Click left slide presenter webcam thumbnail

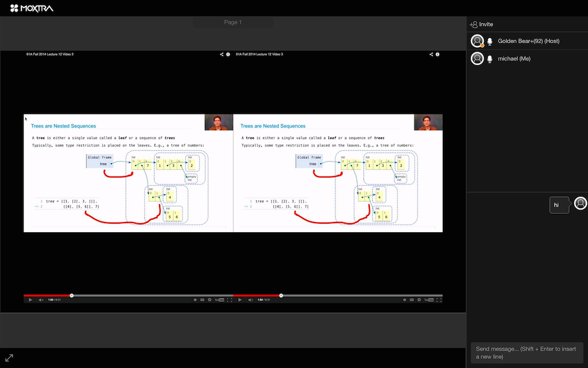[x=219, y=122]
